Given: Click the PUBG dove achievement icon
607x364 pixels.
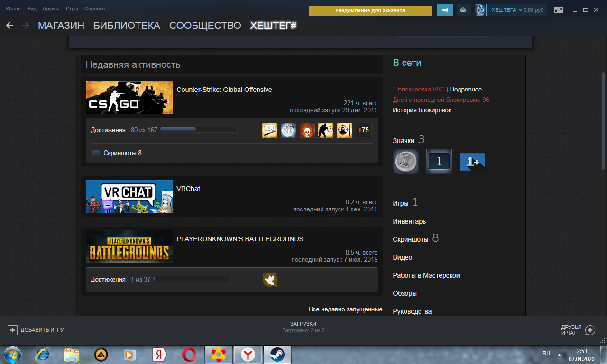Looking at the screenshot, I should click(270, 280).
